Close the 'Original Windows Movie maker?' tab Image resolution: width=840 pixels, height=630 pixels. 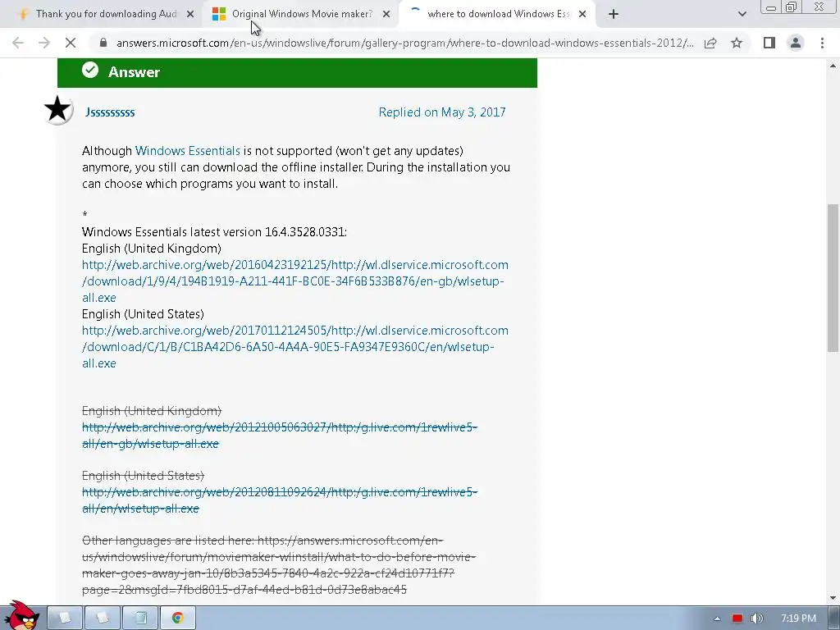pyautogui.click(x=386, y=15)
